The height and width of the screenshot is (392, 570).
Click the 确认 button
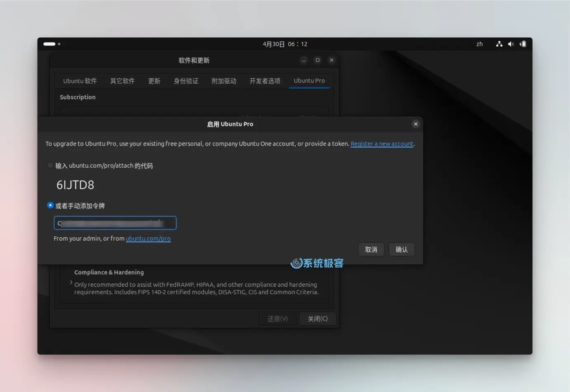click(x=401, y=249)
